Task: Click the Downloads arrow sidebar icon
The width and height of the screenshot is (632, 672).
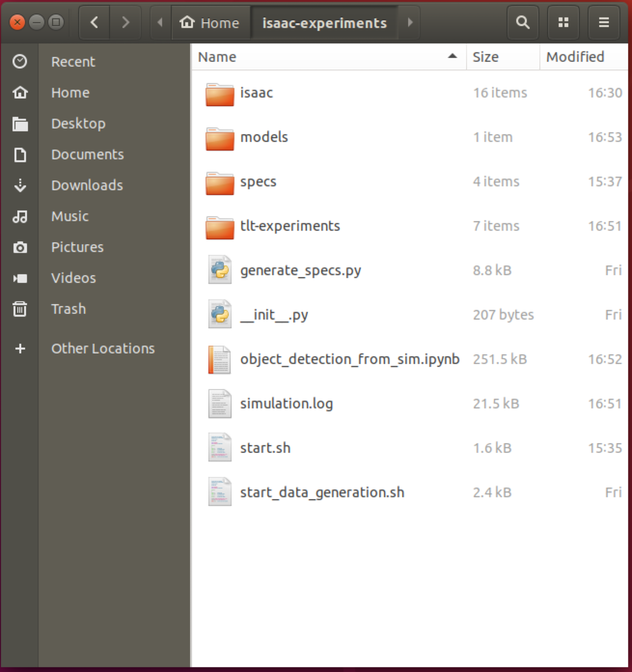Action: click(x=20, y=185)
